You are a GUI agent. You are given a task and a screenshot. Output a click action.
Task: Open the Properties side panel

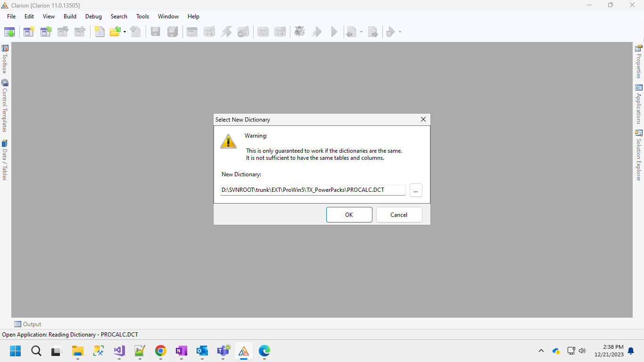(x=639, y=62)
